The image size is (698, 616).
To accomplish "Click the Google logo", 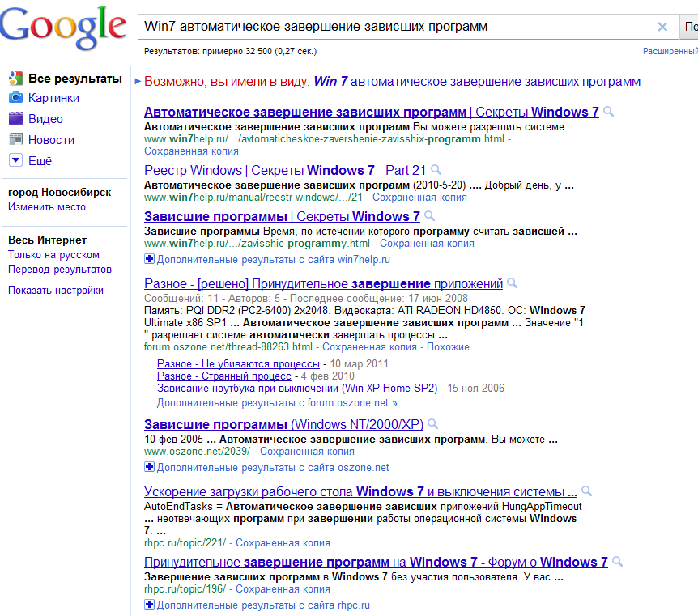I will 63,28.
